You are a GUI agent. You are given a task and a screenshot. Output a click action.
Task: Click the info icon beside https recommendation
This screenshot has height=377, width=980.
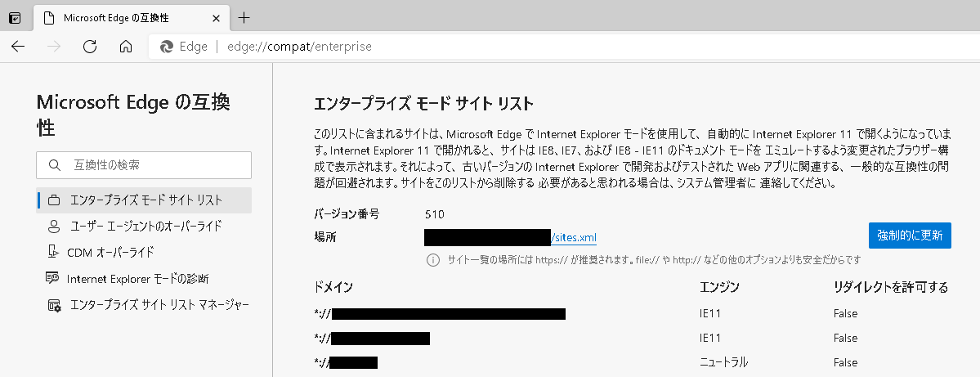(432, 259)
